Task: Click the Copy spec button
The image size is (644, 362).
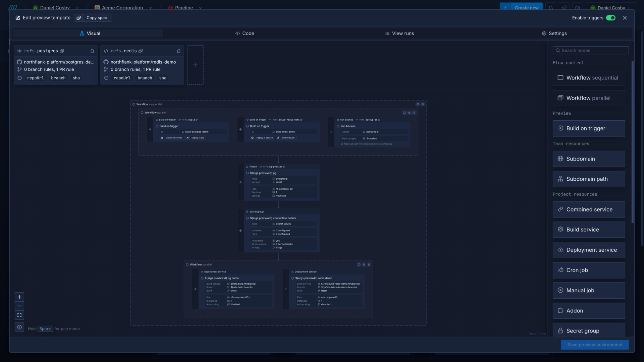Action: click(97, 18)
